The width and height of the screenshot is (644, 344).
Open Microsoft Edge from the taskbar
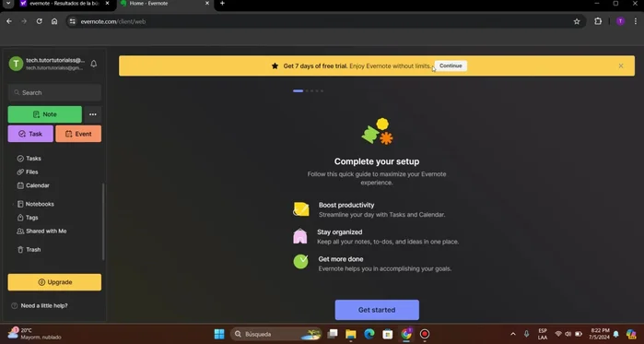(x=369, y=334)
